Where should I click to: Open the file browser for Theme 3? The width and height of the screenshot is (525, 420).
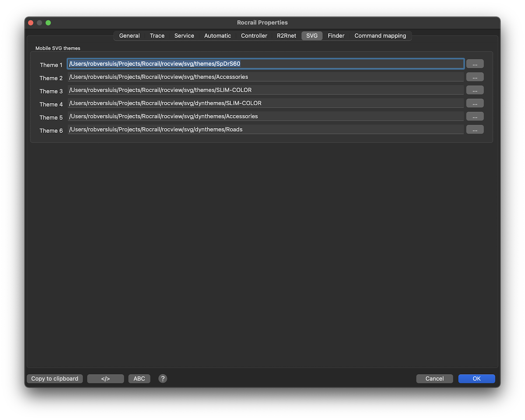(475, 90)
